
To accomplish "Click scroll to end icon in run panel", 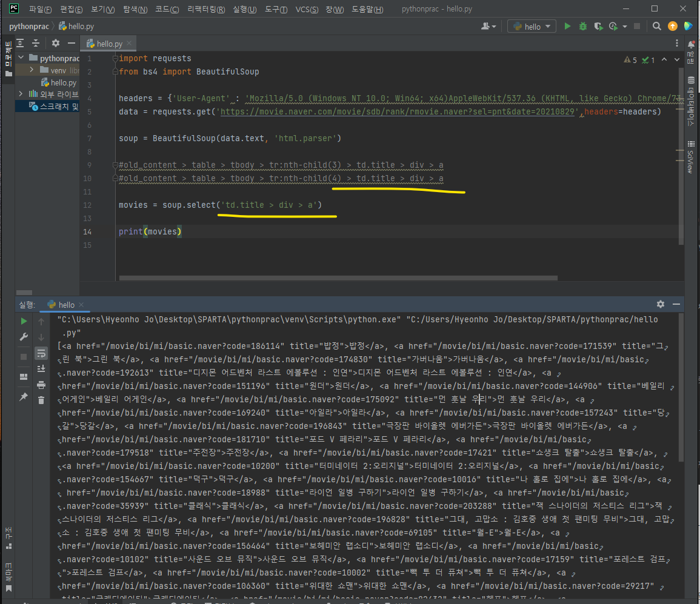I will tap(41, 368).
